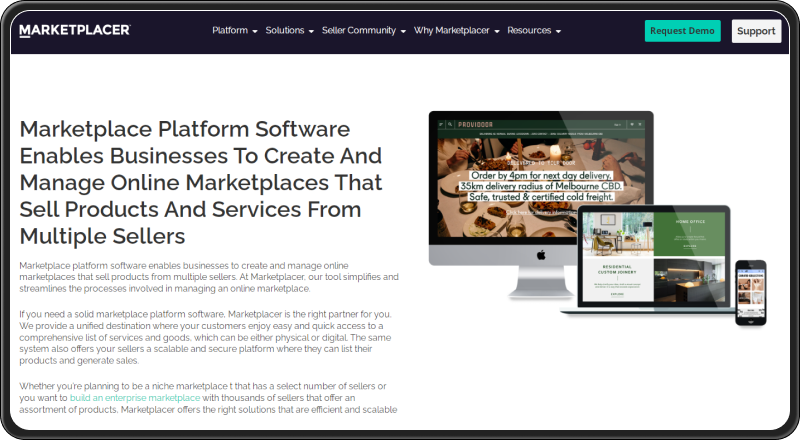Screen dimensions: 800x440
Task: Open the Resources menu
Action: pyautogui.click(x=529, y=30)
